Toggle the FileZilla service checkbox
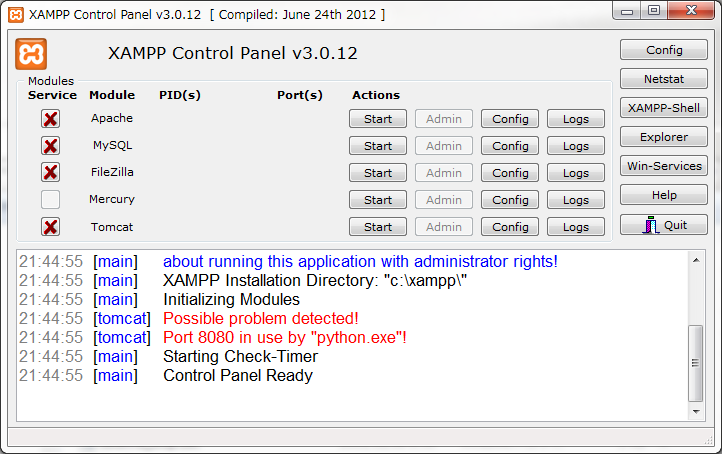 [50, 173]
